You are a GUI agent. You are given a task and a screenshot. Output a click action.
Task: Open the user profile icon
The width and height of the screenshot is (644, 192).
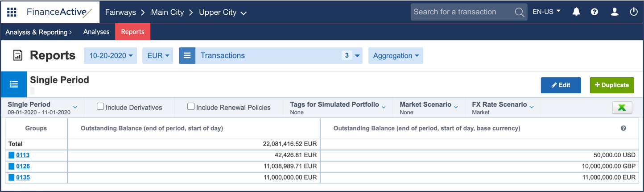coord(615,12)
